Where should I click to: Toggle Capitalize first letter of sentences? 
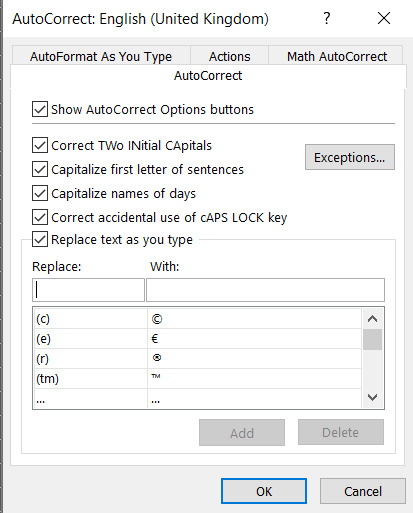coord(40,169)
